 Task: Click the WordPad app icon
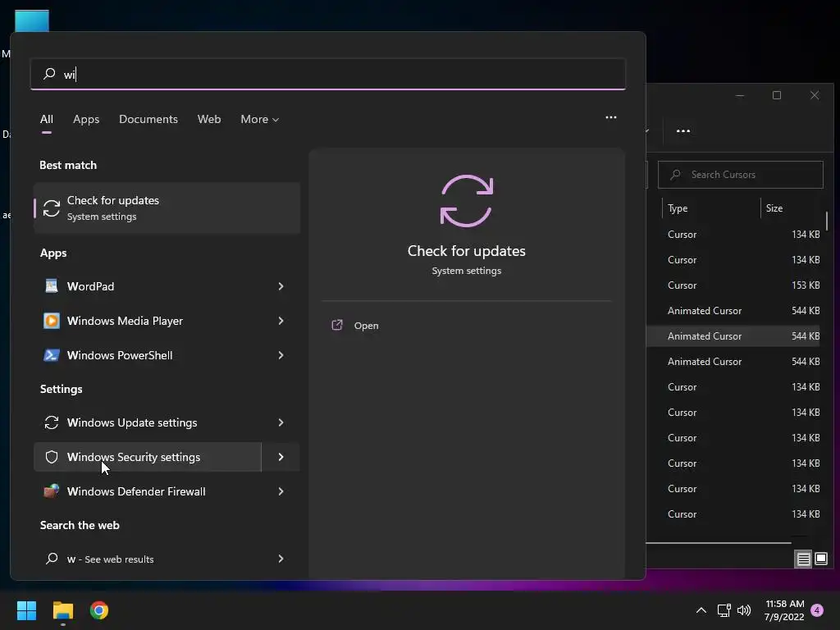(x=52, y=286)
